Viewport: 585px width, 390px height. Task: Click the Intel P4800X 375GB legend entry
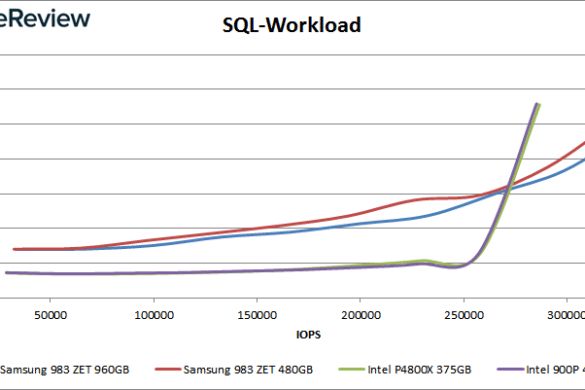pyautogui.click(x=405, y=369)
